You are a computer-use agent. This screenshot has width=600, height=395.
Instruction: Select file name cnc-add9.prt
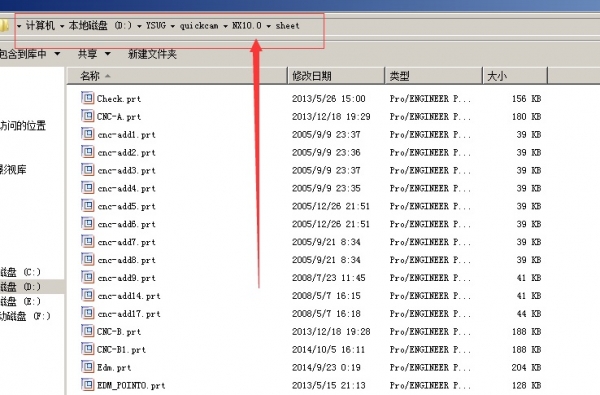[127, 278]
